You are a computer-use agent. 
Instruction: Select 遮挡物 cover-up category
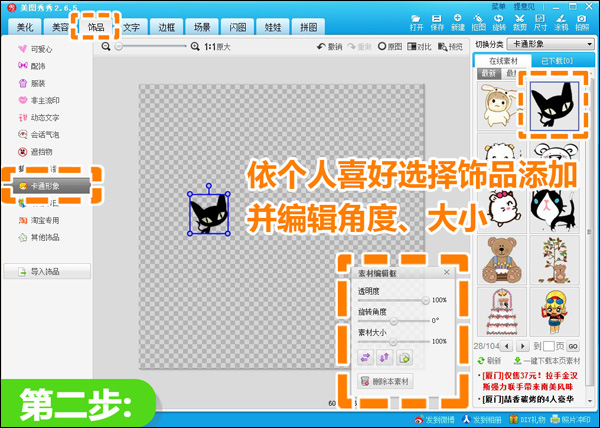[36, 152]
